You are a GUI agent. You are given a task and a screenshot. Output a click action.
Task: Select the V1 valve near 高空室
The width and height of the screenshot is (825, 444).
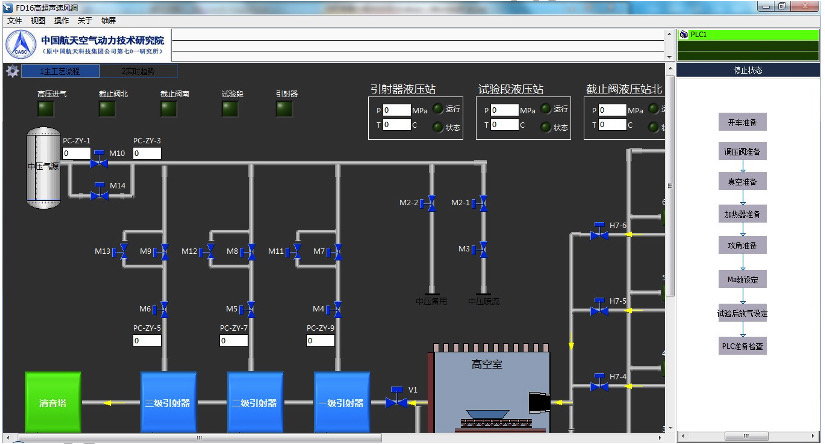[x=395, y=401]
